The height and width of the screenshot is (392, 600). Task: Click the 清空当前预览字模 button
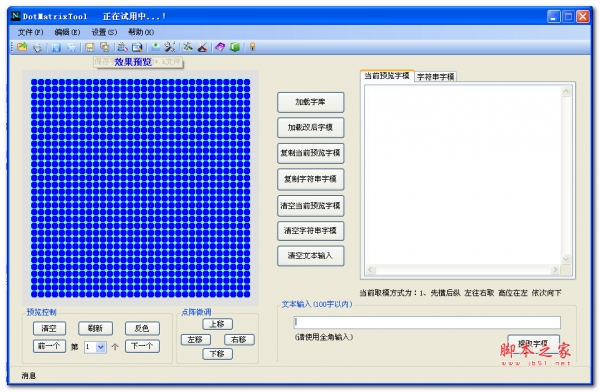pos(310,206)
